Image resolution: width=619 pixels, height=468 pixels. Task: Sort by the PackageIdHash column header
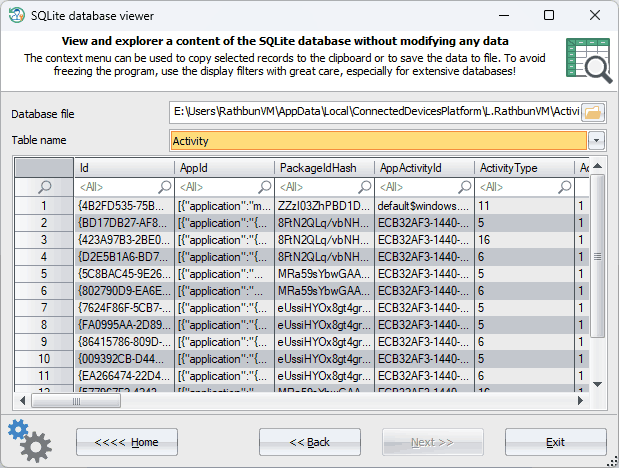324,168
